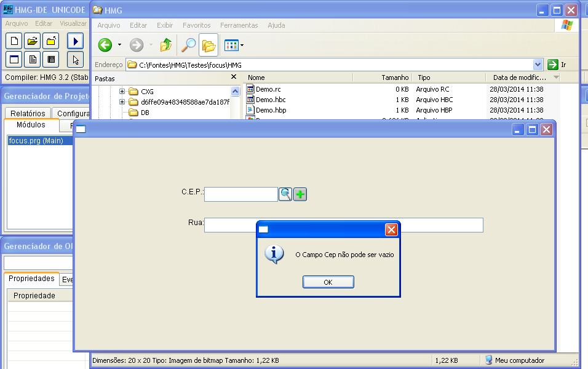Click the Explorer green Back arrow

click(105, 45)
